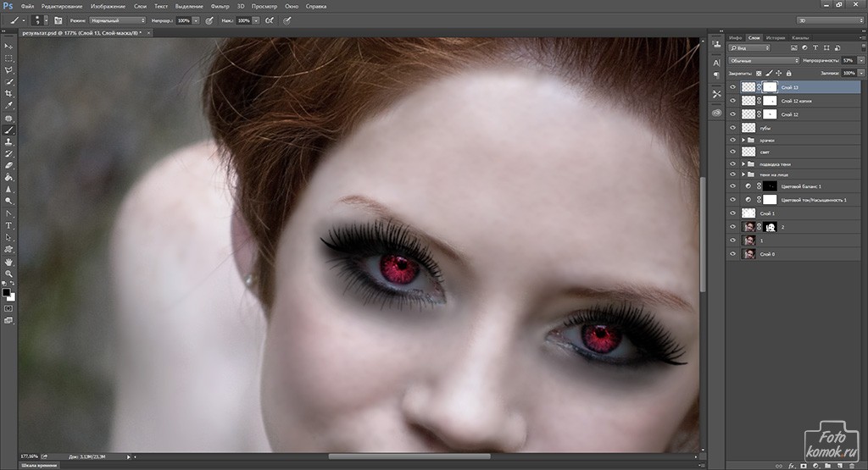Switch to the История tab
868x470 pixels.
776,37
